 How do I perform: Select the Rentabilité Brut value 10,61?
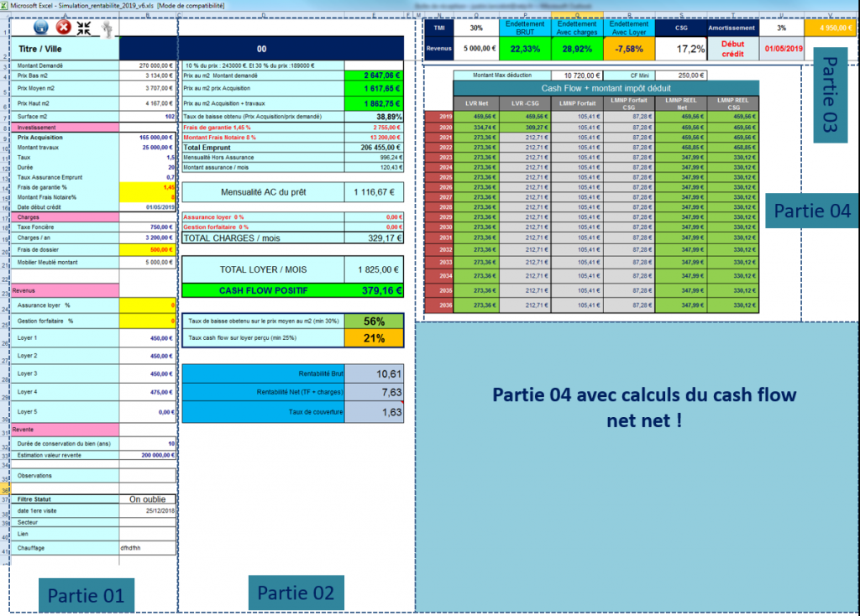[x=374, y=373]
